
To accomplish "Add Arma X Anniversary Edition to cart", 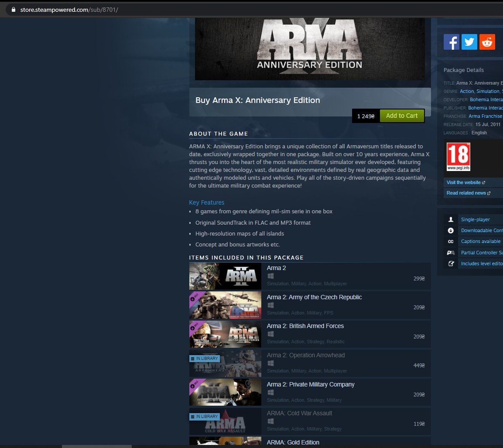I will [402, 116].
